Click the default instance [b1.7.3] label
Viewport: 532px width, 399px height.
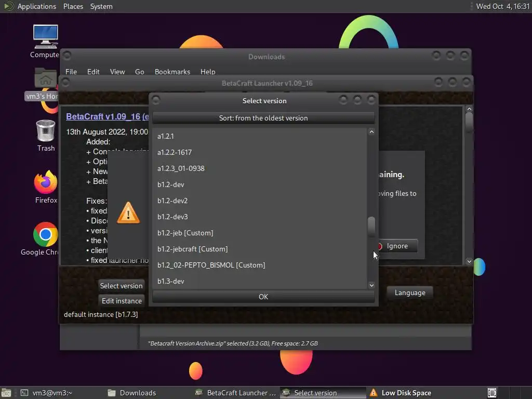101,314
